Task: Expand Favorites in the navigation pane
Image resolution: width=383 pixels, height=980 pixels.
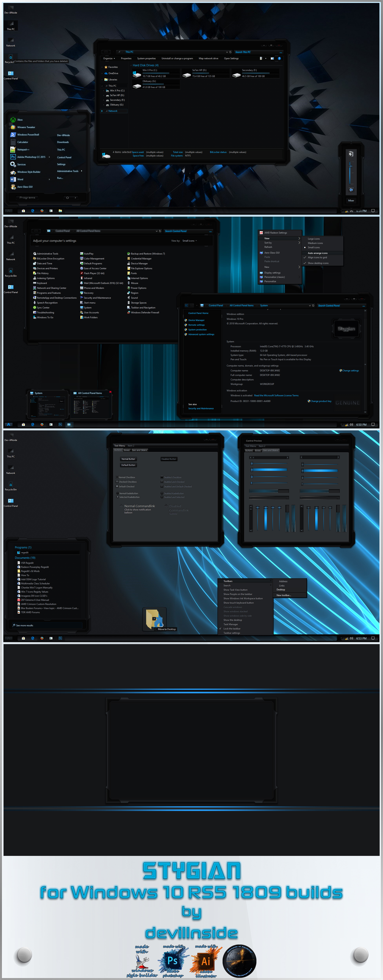Action: pyautogui.click(x=102, y=67)
